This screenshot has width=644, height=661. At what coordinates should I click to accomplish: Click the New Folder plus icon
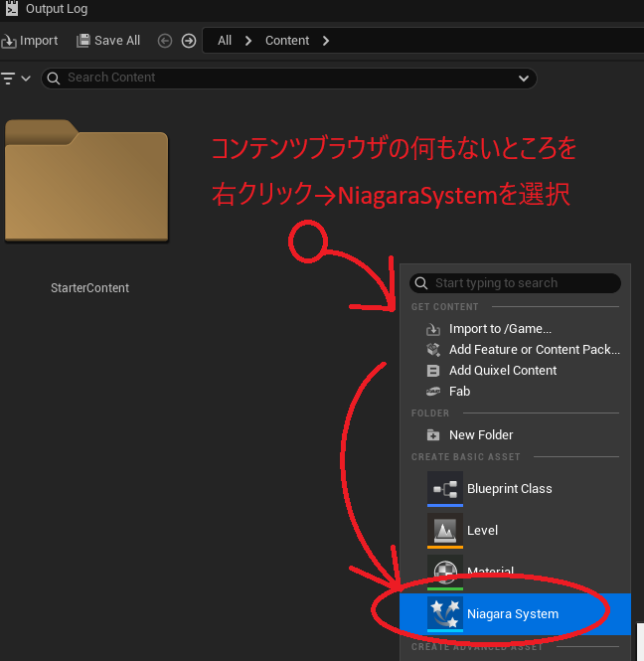(433, 434)
